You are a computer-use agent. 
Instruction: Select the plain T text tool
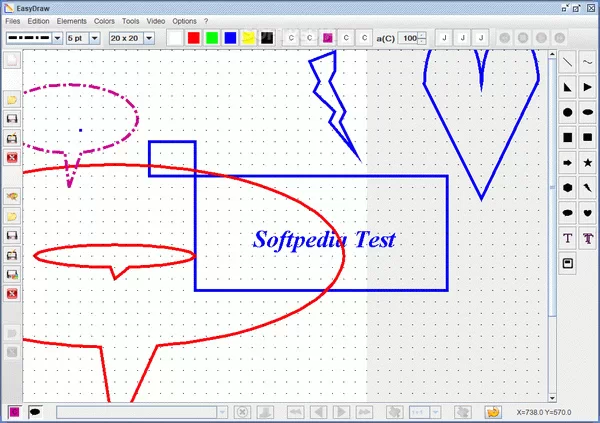coord(567,238)
